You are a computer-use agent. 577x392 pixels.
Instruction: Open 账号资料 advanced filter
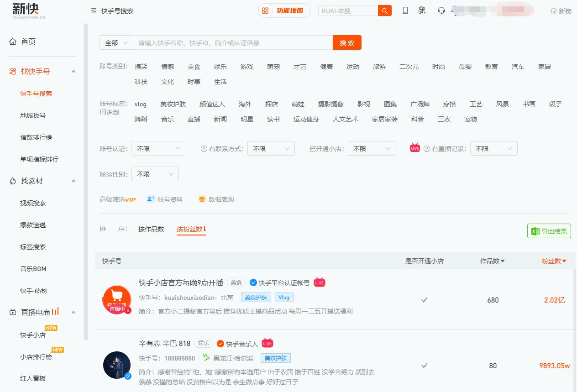(165, 199)
